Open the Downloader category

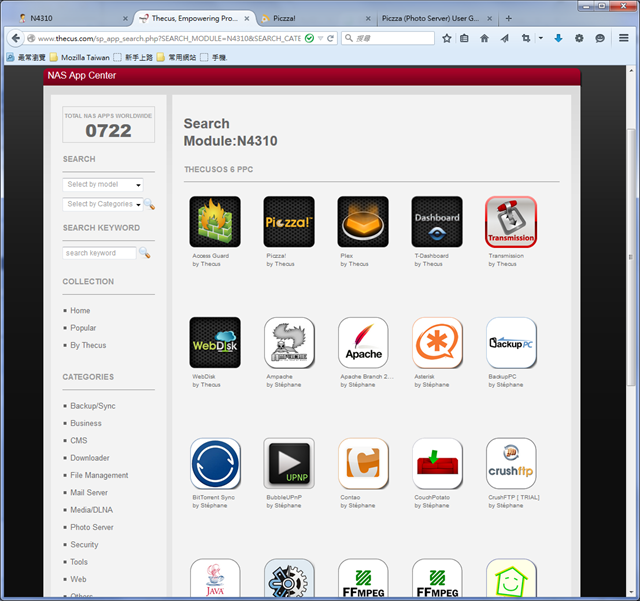(x=90, y=458)
